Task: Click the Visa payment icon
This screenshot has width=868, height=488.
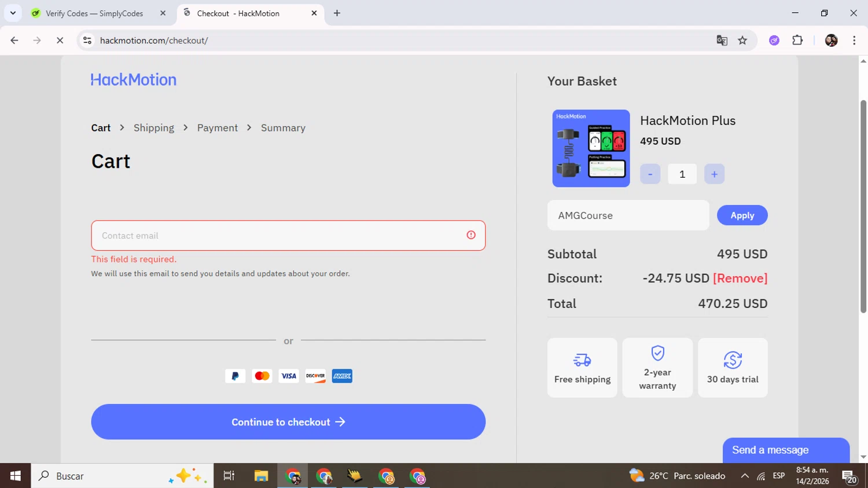Action: (289, 376)
